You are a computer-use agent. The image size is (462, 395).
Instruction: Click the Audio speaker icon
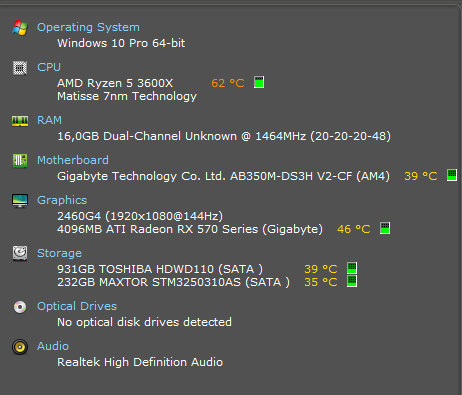(x=20, y=347)
